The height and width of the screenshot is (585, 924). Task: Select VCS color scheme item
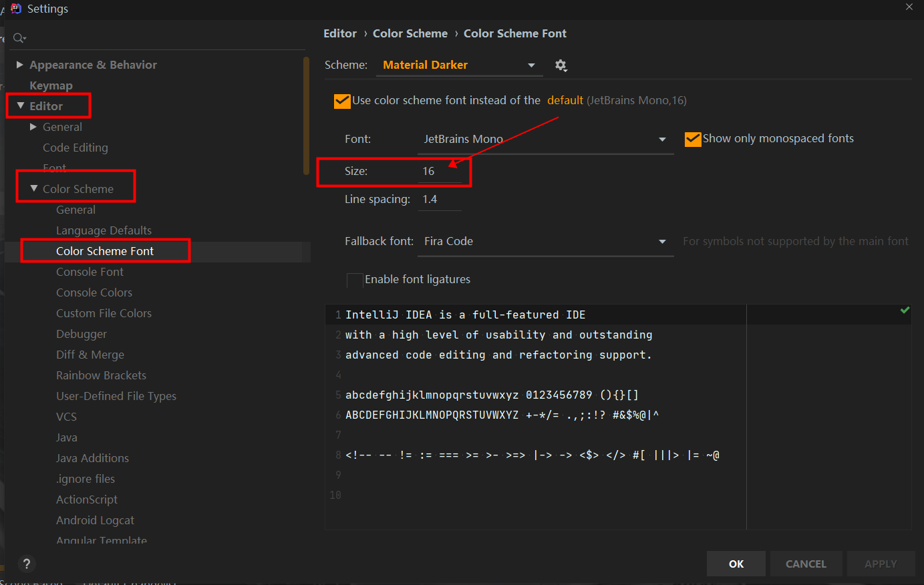(x=66, y=417)
